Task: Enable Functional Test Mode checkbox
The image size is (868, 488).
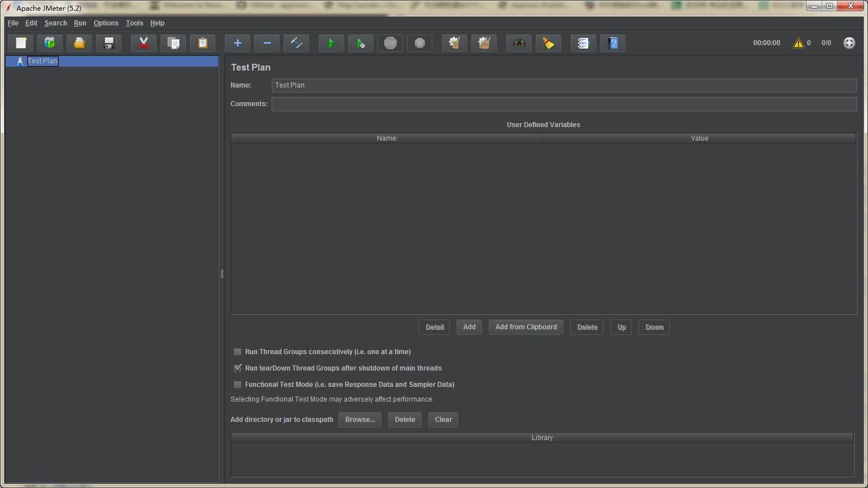Action: coord(238,385)
